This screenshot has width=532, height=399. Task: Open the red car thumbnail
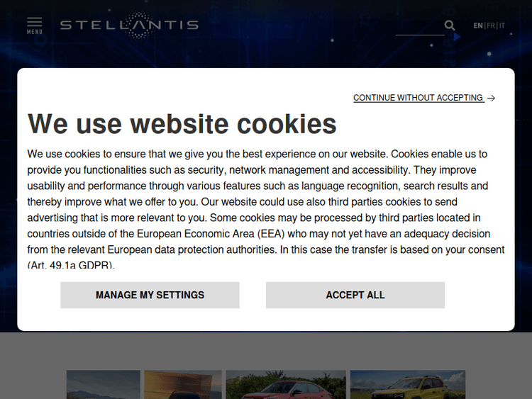286,384
